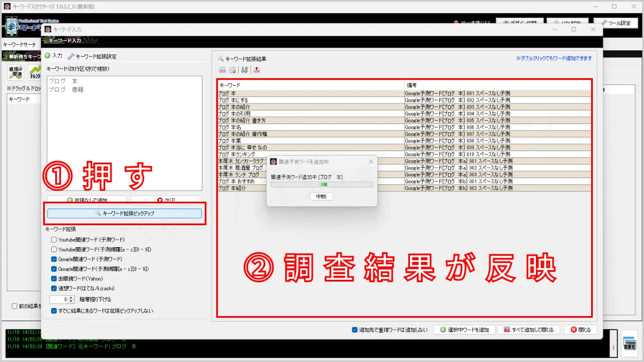Select the キーワードサーチ tab on the left
This screenshot has width=644, height=362.
pyautogui.click(x=20, y=43)
